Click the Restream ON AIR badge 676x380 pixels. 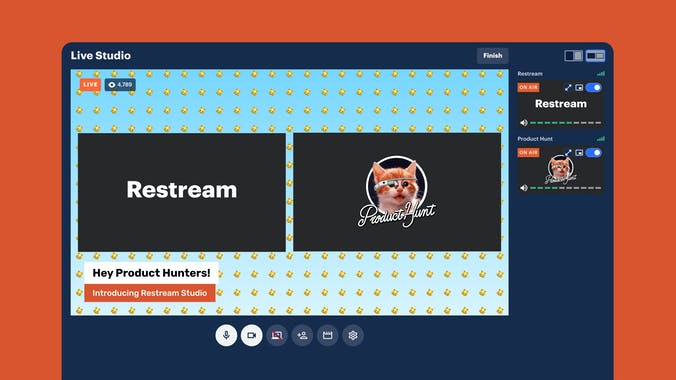click(x=529, y=88)
